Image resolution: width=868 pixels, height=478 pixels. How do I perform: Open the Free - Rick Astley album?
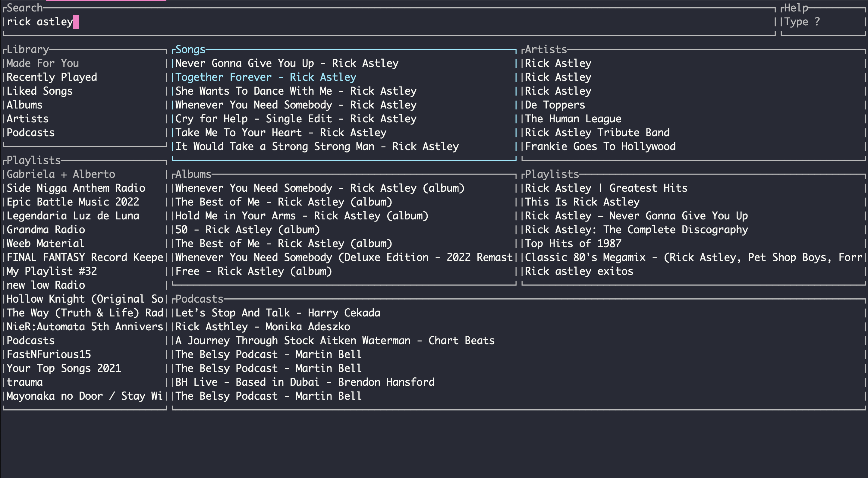click(x=253, y=272)
